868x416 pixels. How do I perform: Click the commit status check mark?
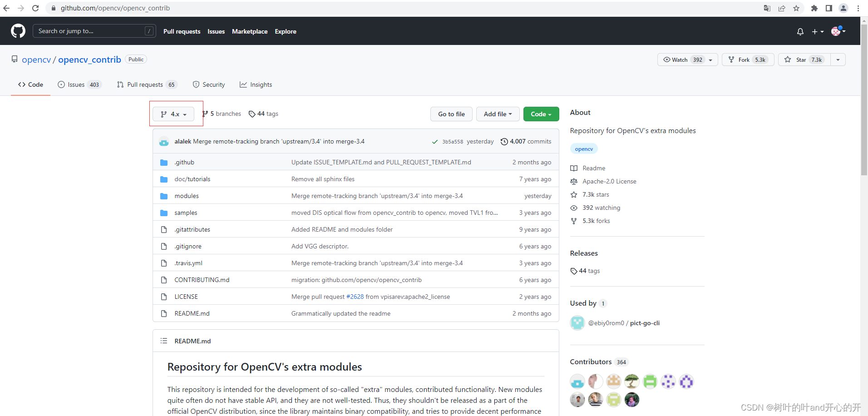point(435,142)
